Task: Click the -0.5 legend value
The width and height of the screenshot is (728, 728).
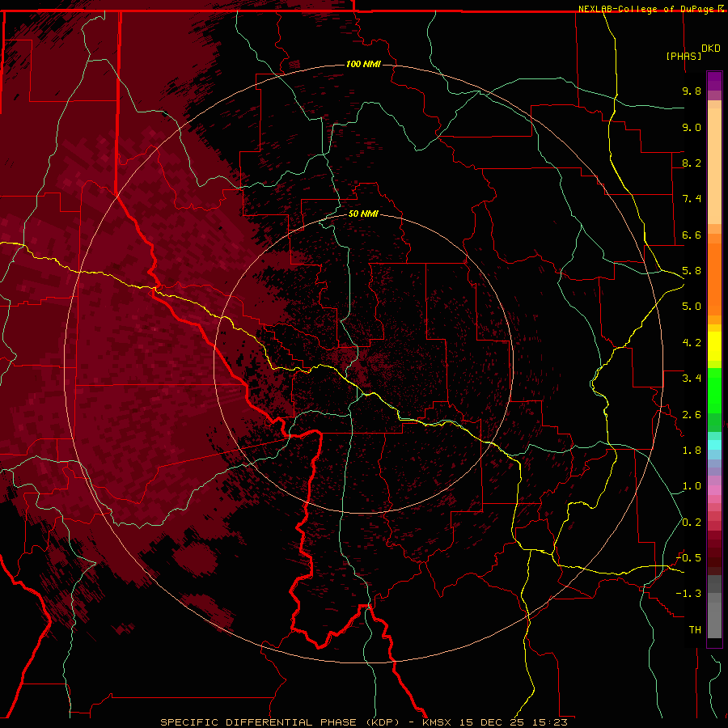Action: coord(688,558)
